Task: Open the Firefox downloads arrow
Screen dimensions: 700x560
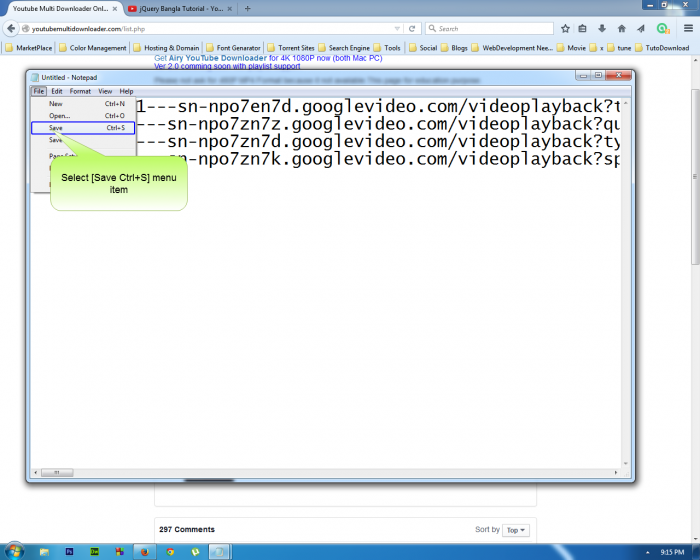Action: point(602,29)
